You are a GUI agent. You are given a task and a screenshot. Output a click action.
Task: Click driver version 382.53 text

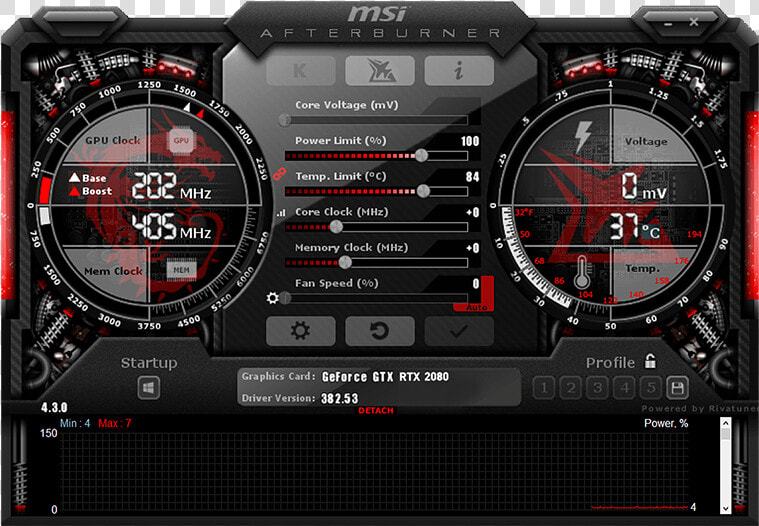coord(340,399)
